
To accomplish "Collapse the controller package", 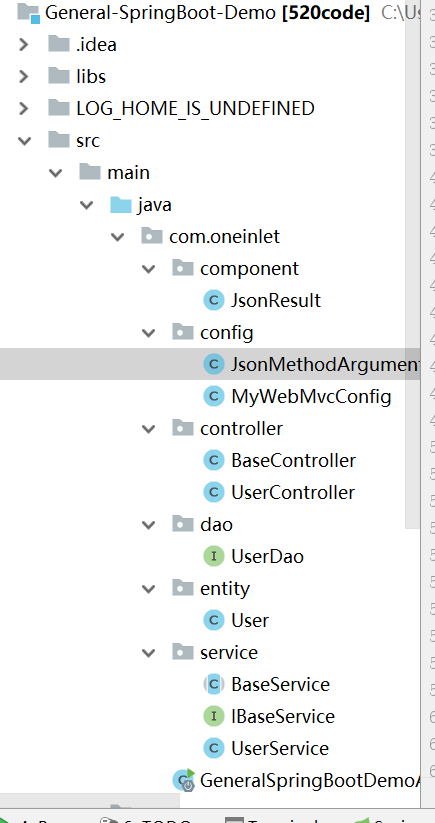I will point(149,429).
